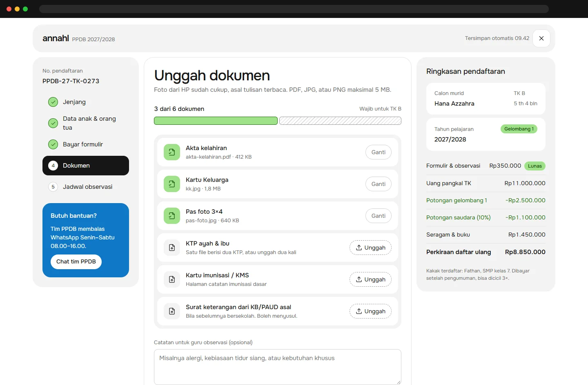Open the Bayar formulir step
This screenshot has height=385, width=588.
point(86,144)
